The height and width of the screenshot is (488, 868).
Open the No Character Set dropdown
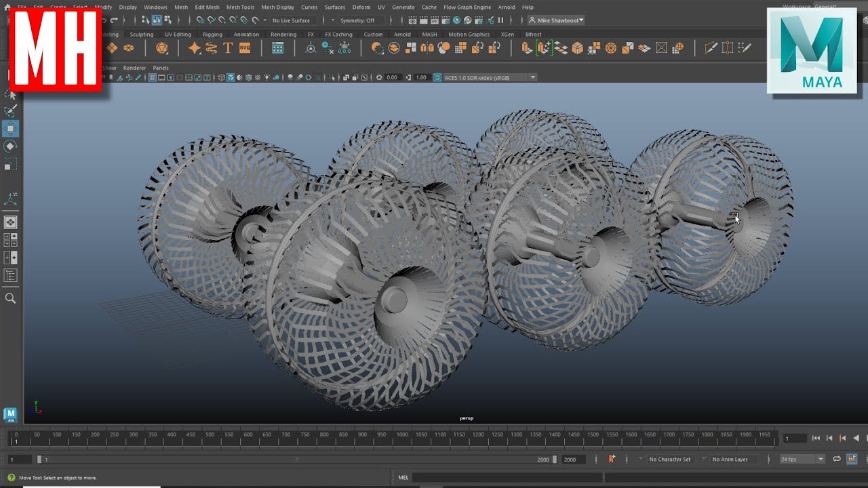[x=670, y=459]
